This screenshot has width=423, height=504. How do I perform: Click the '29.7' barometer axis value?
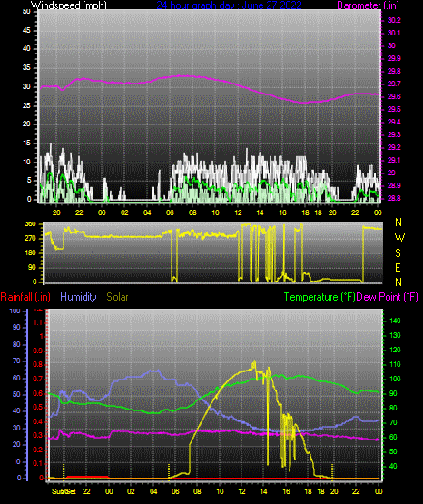click(394, 84)
